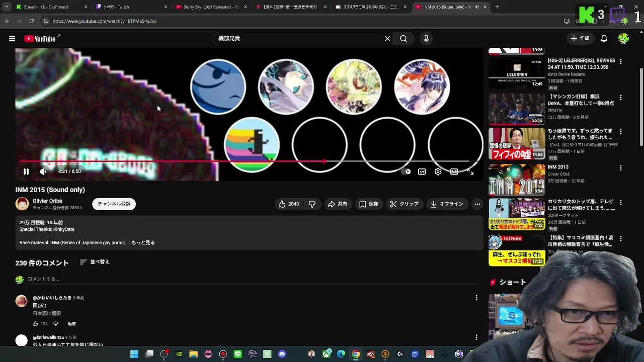Open the LELERRER revives video thumbnail
This screenshot has height=362, width=644.
[517, 73]
